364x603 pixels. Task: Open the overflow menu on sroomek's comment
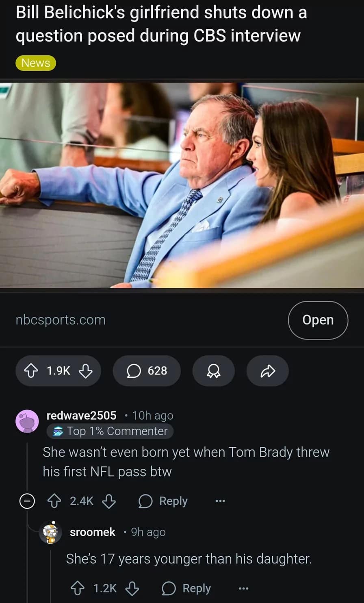243,588
